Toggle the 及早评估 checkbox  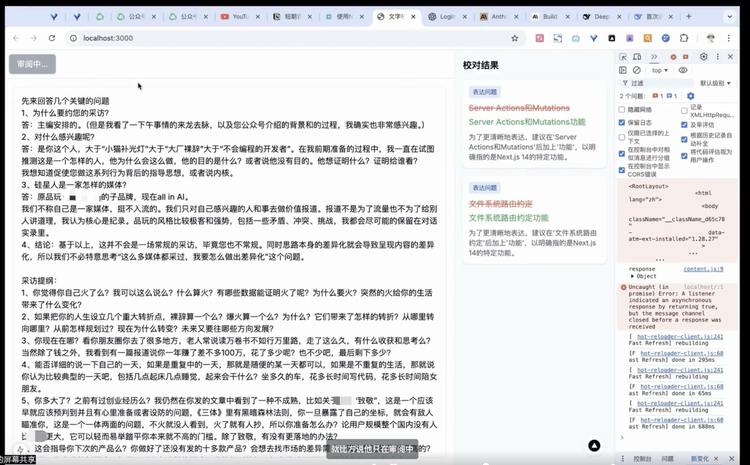tap(685, 126)
